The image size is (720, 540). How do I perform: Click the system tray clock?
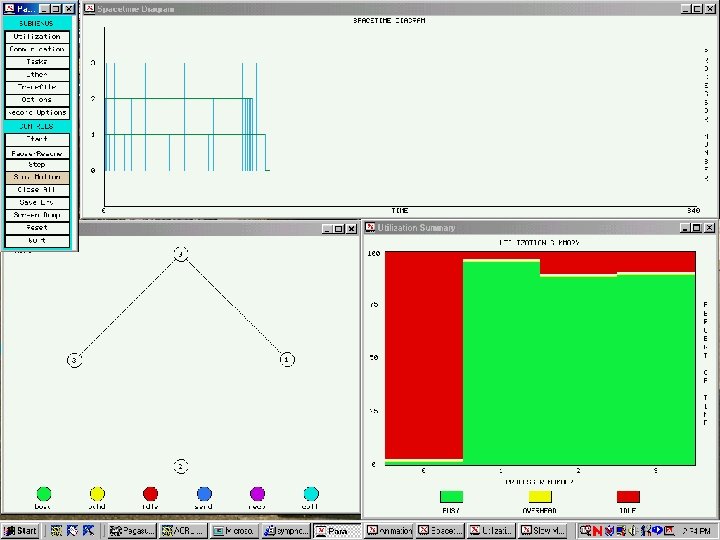click(x=697, y=531)
